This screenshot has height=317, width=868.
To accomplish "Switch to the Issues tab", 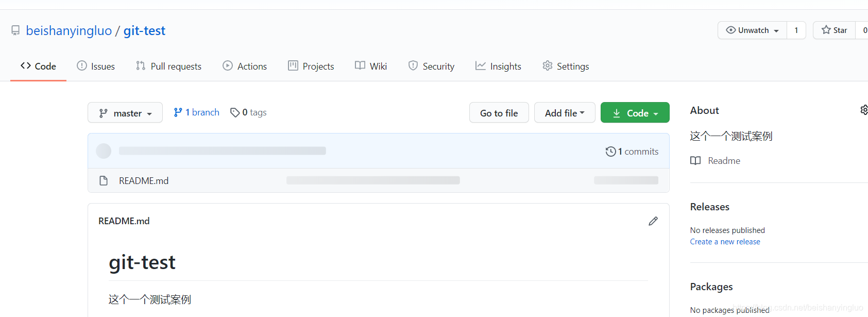I will pos(96,66).
